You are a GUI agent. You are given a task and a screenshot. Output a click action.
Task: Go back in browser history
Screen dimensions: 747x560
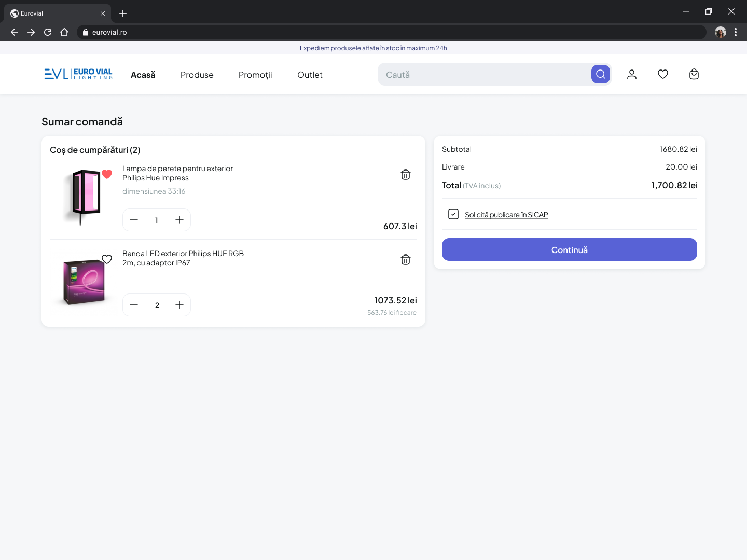[x=15, y=32]
